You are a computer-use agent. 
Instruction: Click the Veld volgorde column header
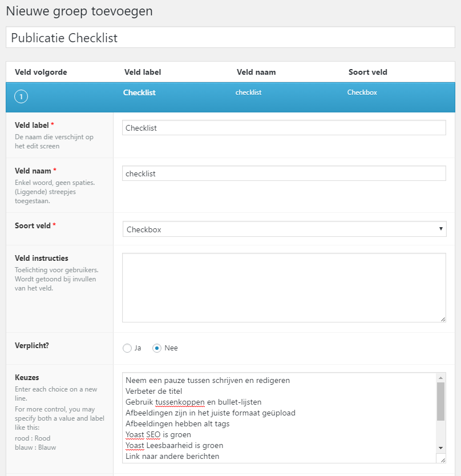[41, 72]
